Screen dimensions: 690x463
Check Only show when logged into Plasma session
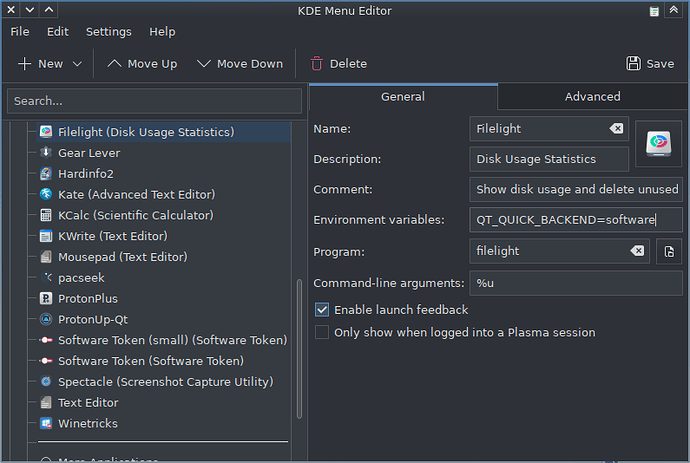(322, 332)
